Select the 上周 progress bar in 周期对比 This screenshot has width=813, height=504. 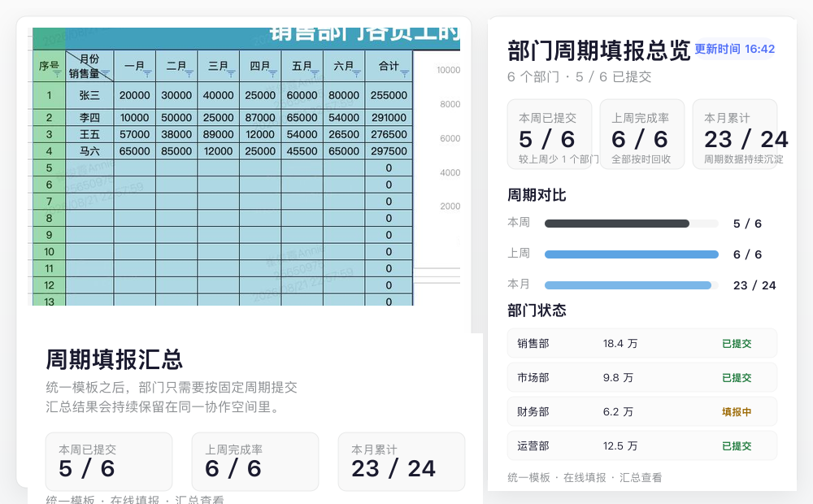pos(632,254)
